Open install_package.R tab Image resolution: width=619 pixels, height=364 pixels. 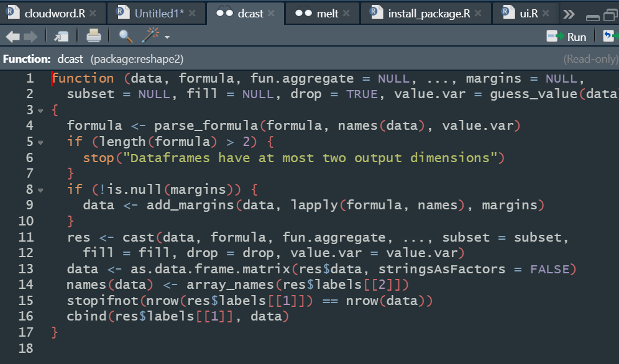pyautogui.click(x=429, y=14)
